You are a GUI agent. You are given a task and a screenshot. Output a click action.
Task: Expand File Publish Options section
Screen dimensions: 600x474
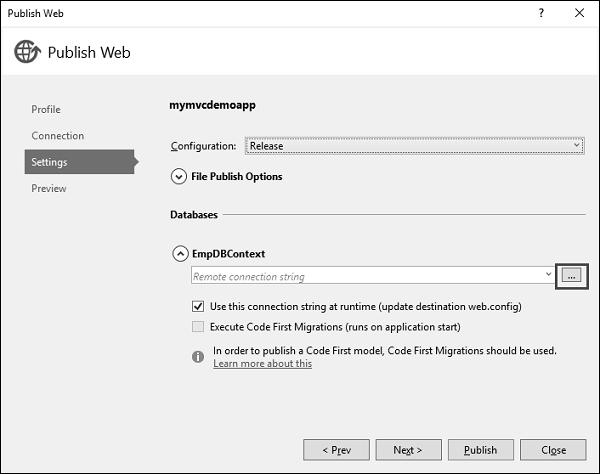180,177
